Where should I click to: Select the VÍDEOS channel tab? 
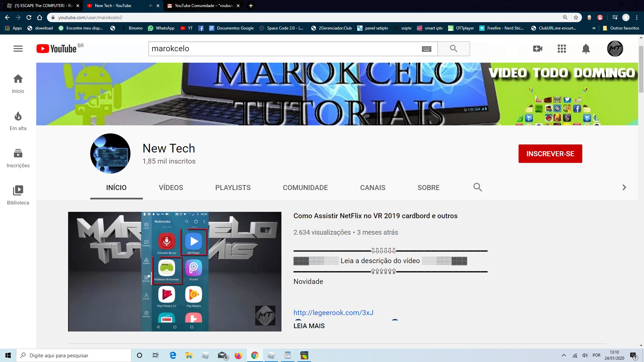click(x=171, y=188)
